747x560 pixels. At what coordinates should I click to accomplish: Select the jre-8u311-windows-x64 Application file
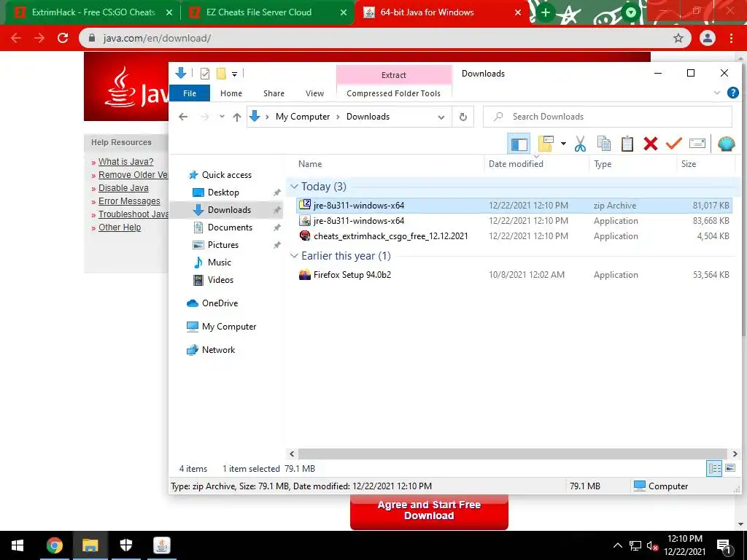pyautogui.click(x=514, y=221)
